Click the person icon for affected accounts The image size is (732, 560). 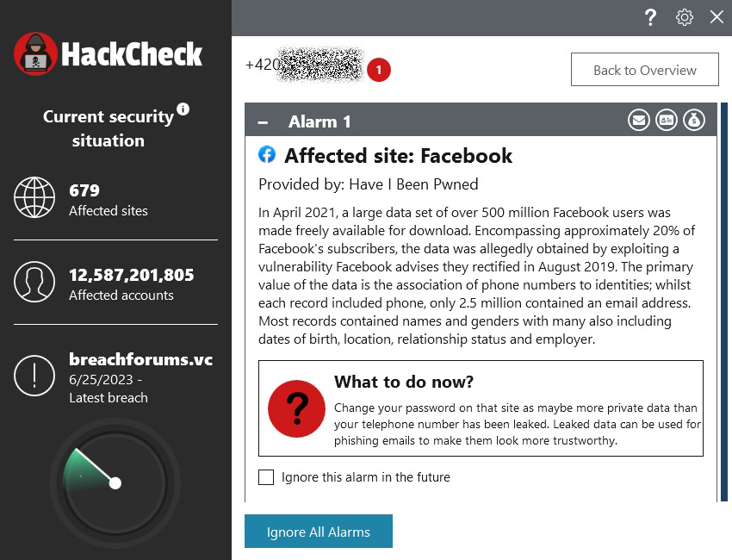(35, 283)
